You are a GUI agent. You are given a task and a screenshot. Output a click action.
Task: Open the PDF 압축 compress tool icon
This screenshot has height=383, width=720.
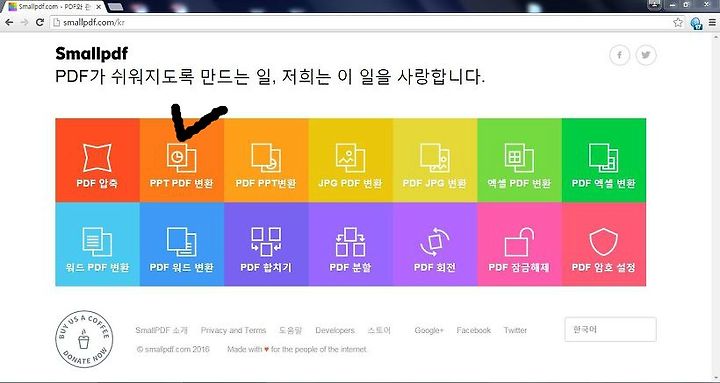coord(97,158)
